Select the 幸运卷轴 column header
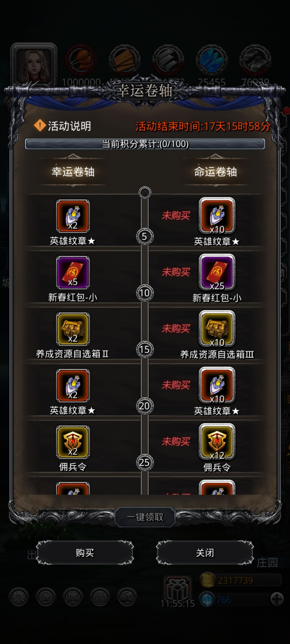The height and width of the screenshot is (644, 290). pos(73,172)
